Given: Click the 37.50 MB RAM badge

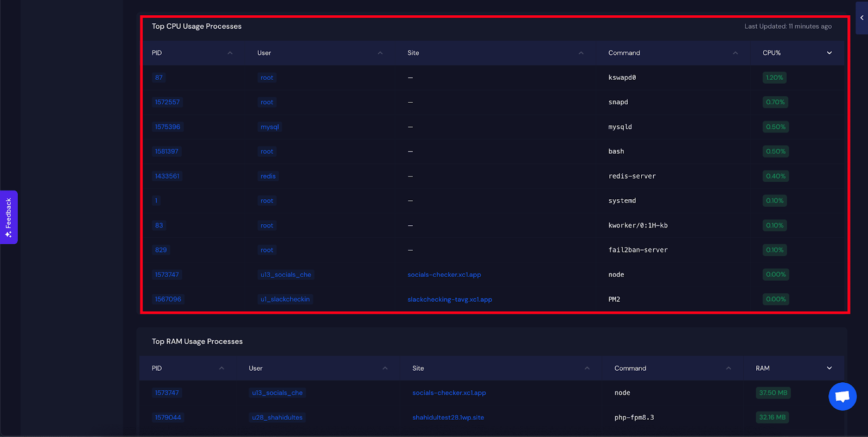Looking at the screenshot, I should pos(773,393).
